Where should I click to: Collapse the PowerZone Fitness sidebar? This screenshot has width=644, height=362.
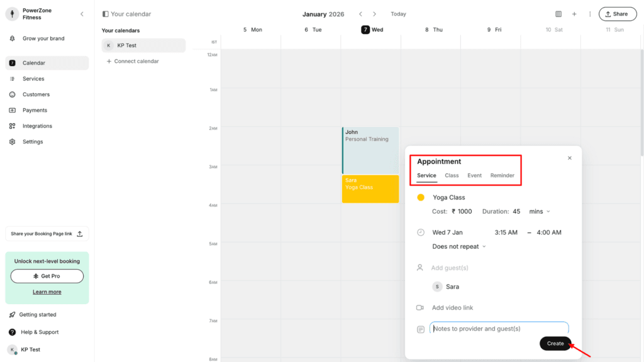click(82, 13)
